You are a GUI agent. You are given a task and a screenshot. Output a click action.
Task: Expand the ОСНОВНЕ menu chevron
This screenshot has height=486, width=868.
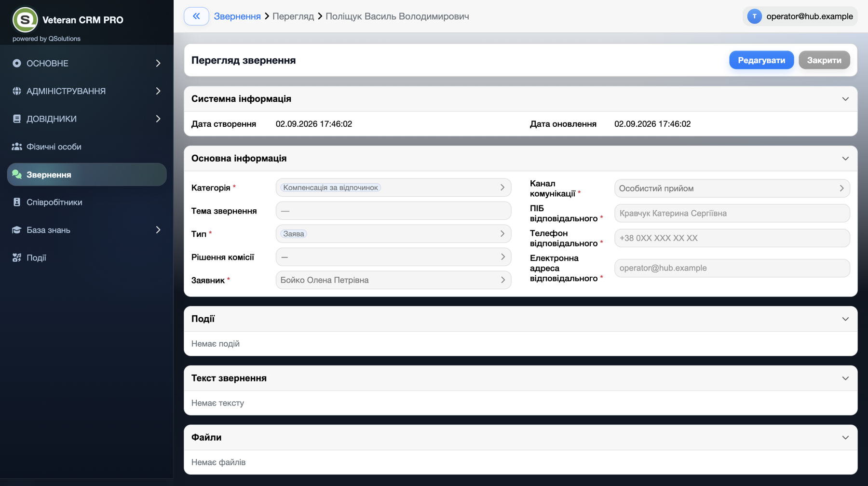[x=158, y=63]
